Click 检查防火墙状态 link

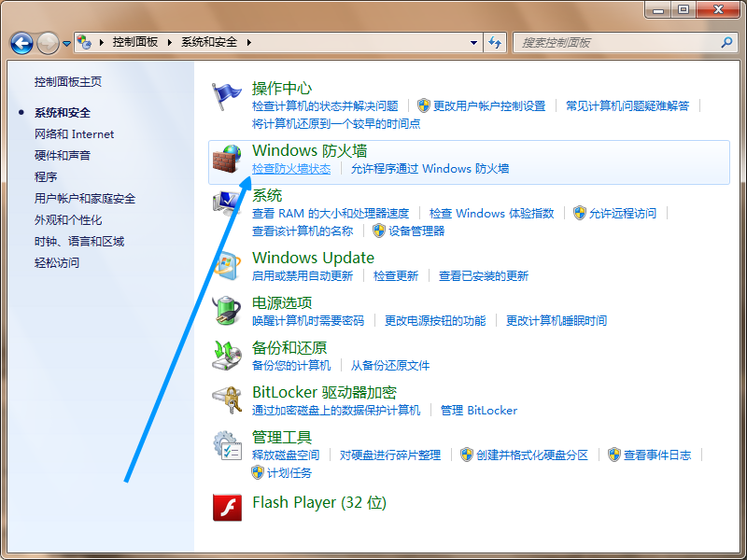pos(291,169)
